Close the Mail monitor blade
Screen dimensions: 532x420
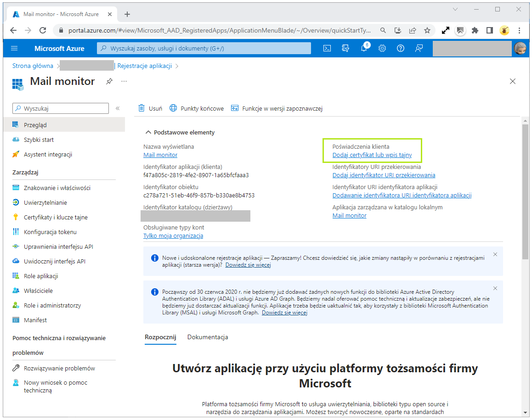(513, 81)
